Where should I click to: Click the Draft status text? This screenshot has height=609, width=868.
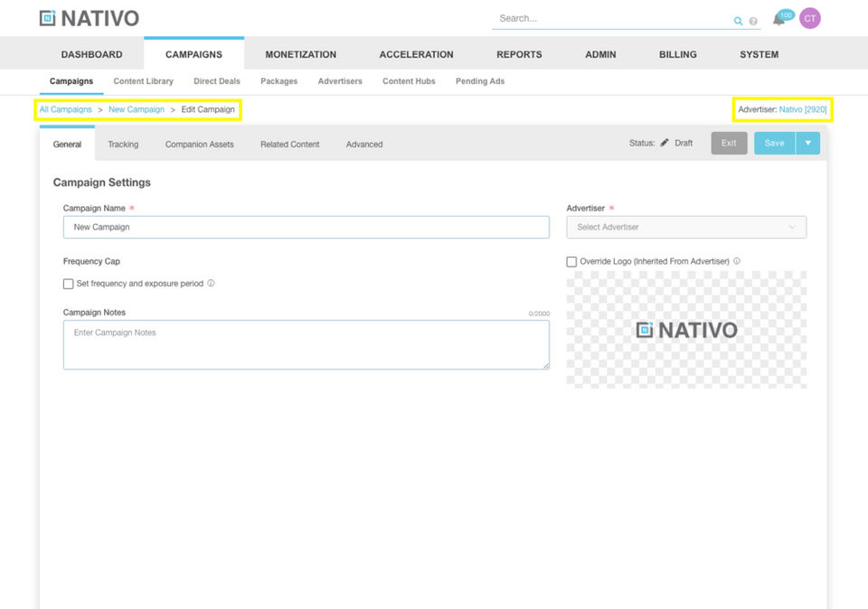[x=684, y=144]
